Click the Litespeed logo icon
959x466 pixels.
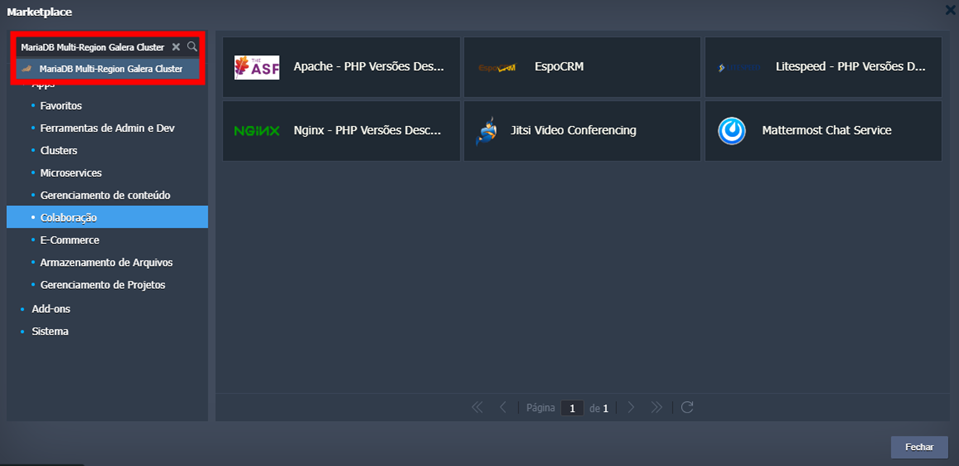pyautogui.click(x=739, y=67)
